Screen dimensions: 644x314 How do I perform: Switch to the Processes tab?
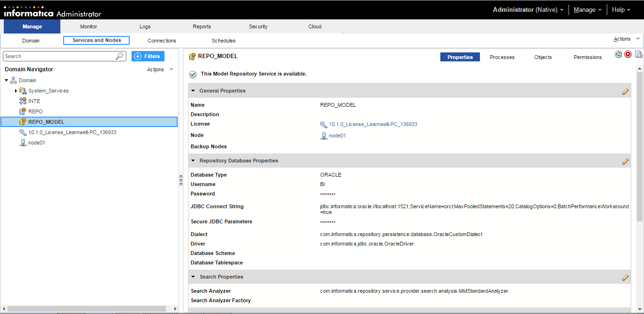(502, 57)
